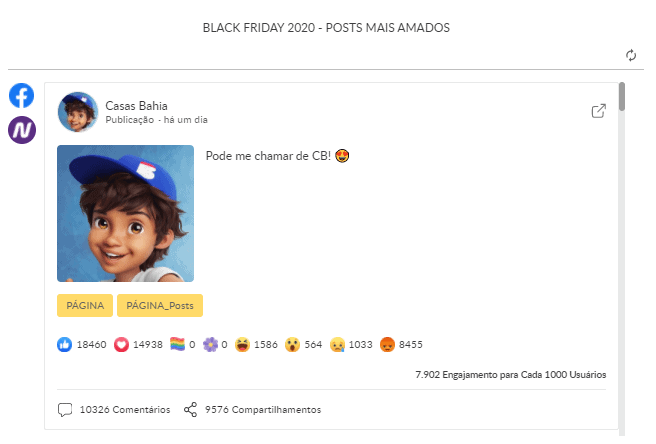Click the blue Like reaction icon

coord(65,344)
